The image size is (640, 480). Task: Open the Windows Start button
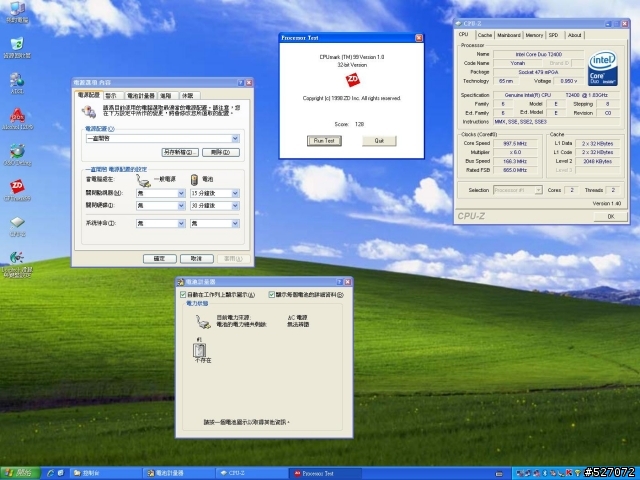pos(20,473)
